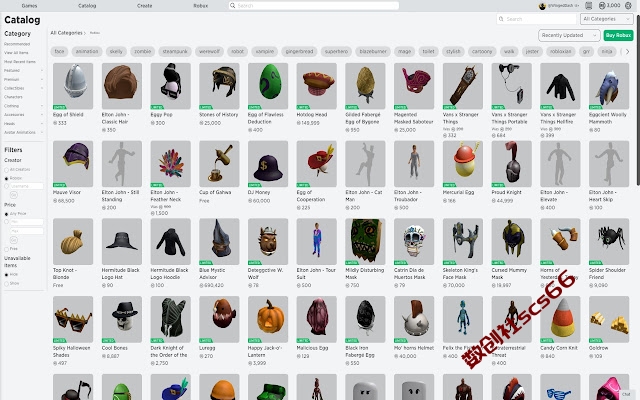640x400 pixels.
Task: Open Mildly Disturbing Mask item image
Action: tap(365, 242)
